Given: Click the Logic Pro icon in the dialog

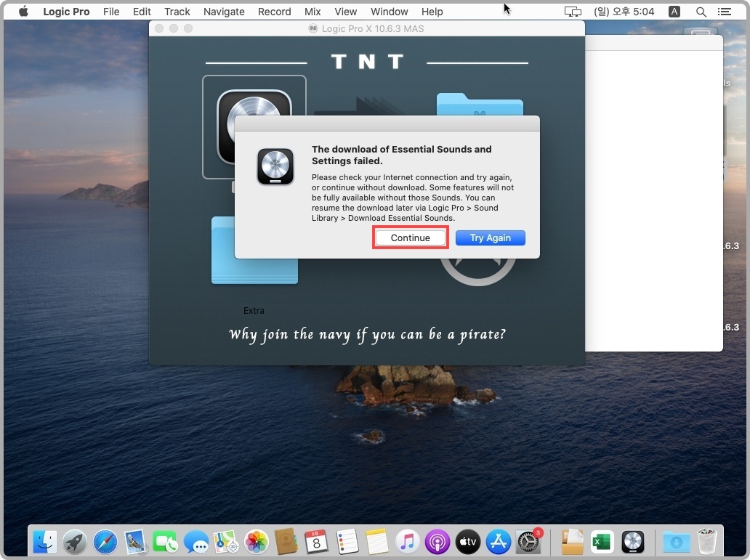Looking at the screenshot, I should point(275,166).
